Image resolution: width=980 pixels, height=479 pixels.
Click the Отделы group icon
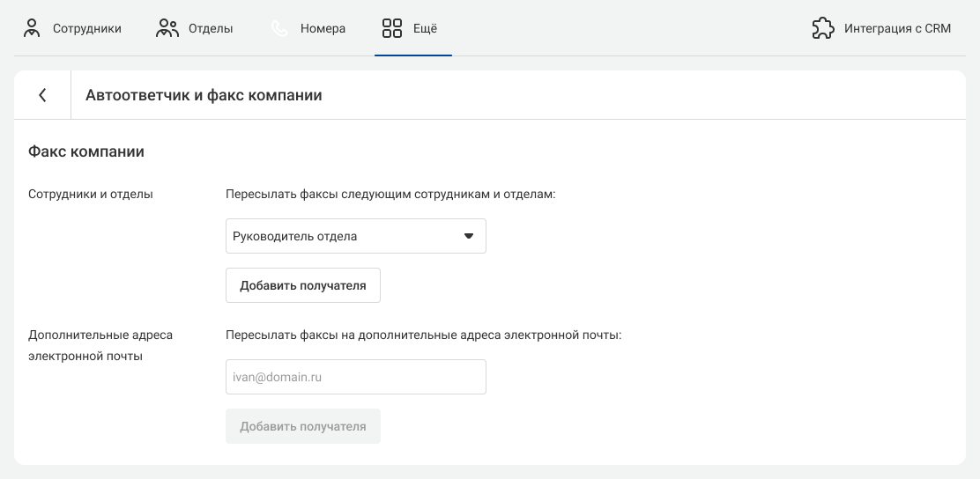(x=167, y=28)
